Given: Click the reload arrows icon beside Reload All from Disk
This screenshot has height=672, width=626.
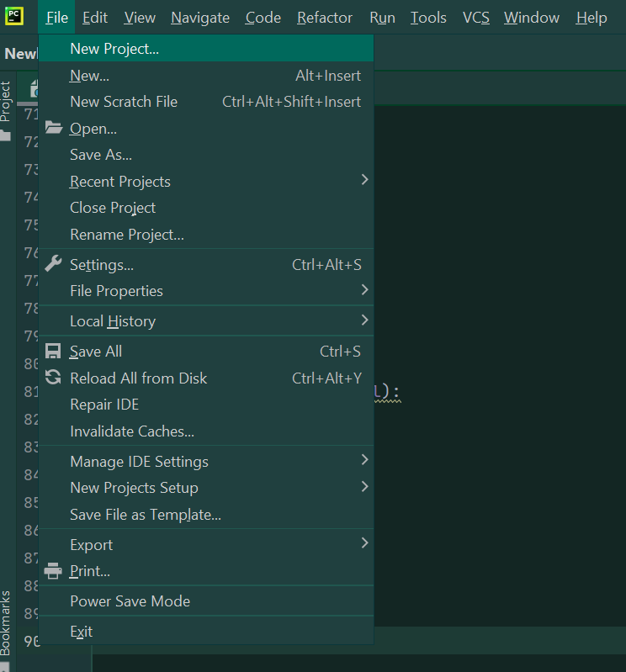Looking at the screenshot, I should tap(53, 377).
